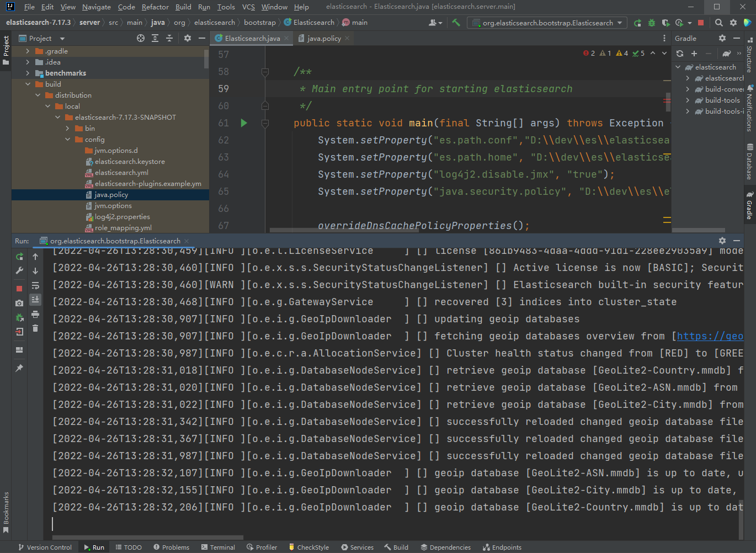The image size is (756, 553).
Task: Open Endpoints tool window
Action: [x=502, y=547]
